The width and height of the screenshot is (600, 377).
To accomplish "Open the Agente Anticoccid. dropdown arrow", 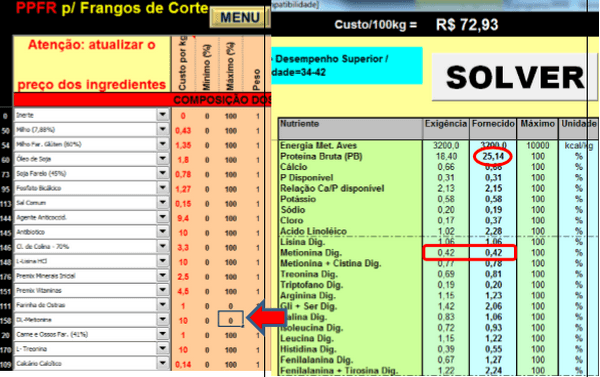I will tap(163, 217).
